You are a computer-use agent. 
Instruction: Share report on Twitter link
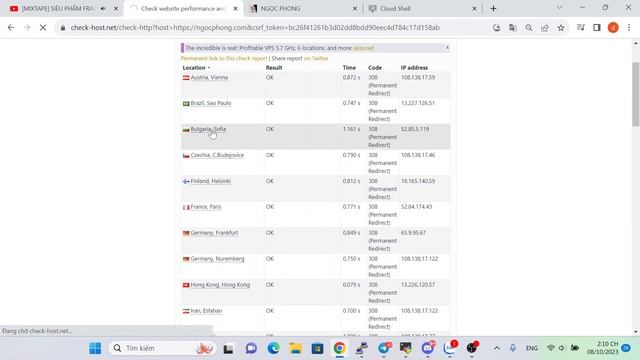pyautogui.click(x=316, y=58)
